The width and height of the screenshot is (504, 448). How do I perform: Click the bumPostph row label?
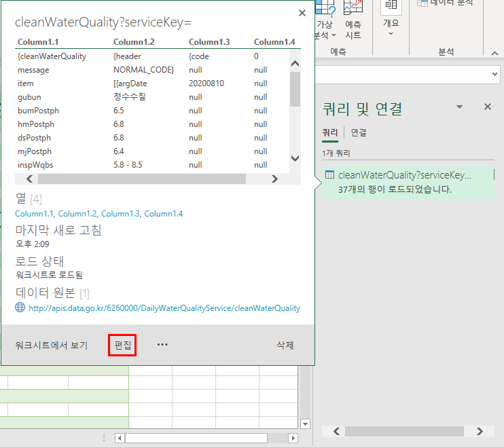(x=38, y=111)
